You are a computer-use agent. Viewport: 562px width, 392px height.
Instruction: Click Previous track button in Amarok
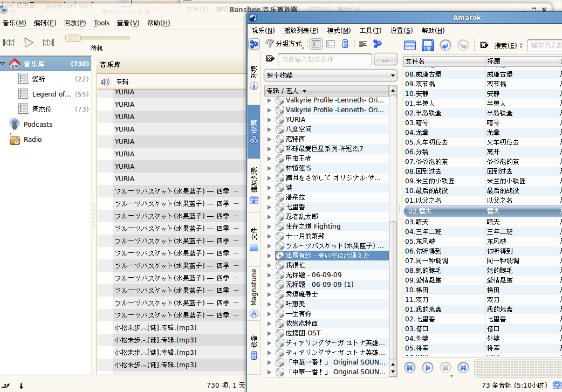410,368
